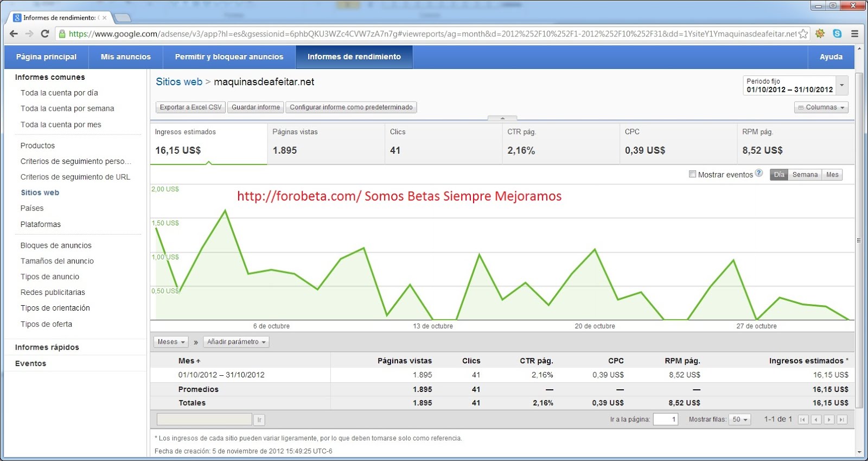
Task: Click Configurar informe como predeterminado
Action: [x=351, y=108]
